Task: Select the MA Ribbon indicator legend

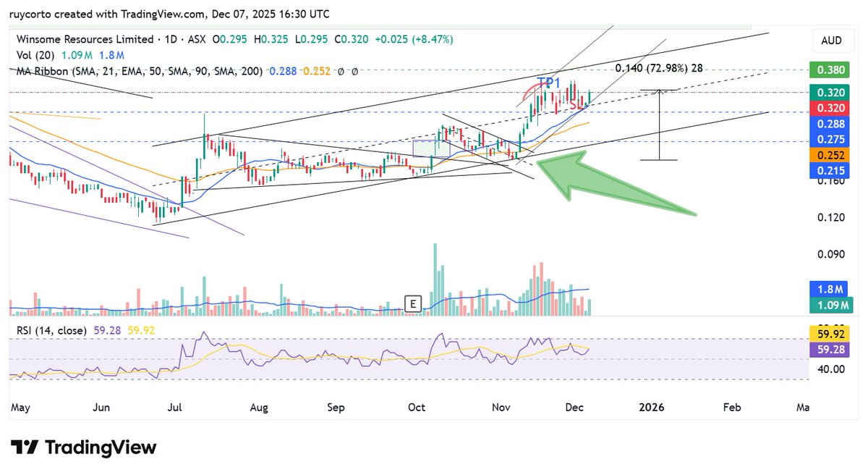Action: [140, 70]
